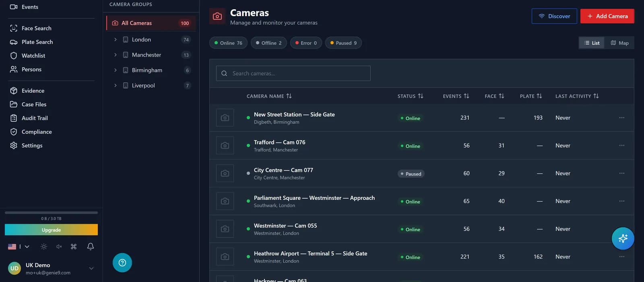Open the Watchlist shield icon
The width and height of the screenshot is (644, 282).
click(14, 56)
